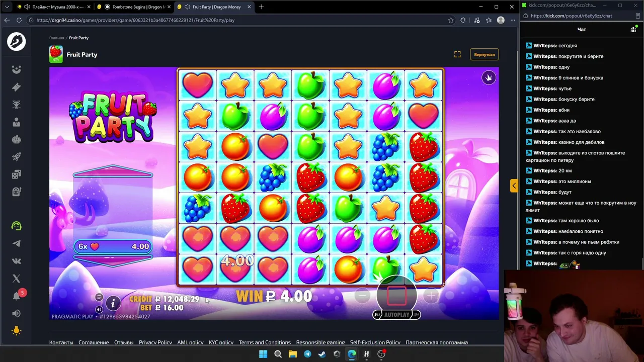Open the KYC policy footer link
This screenshot has width=644, height=362.
pos(221,342)
